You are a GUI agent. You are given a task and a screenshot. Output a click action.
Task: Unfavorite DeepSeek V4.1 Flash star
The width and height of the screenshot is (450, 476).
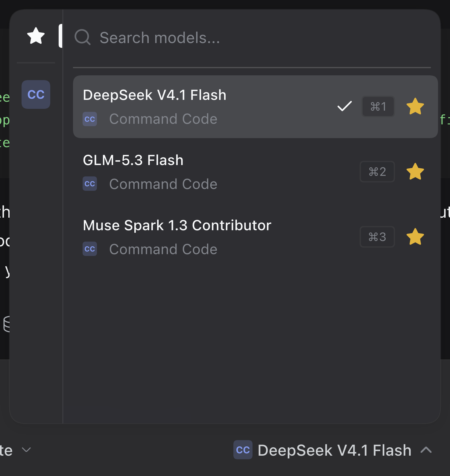click(415, 106)
